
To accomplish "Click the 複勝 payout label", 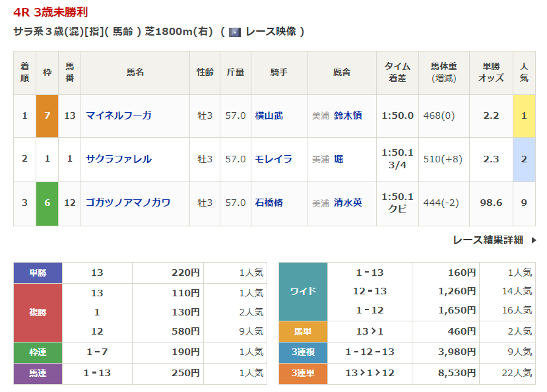I will click(38, 312).
